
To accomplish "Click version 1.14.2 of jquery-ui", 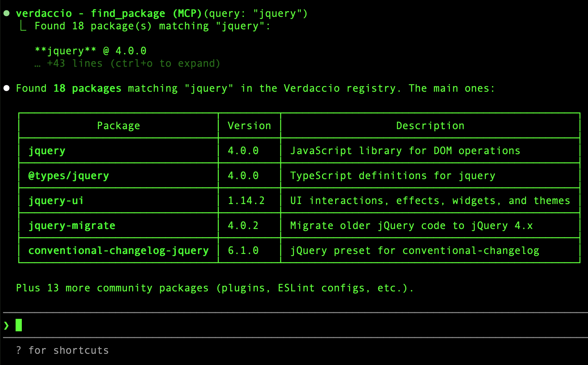I will [246, 201].
